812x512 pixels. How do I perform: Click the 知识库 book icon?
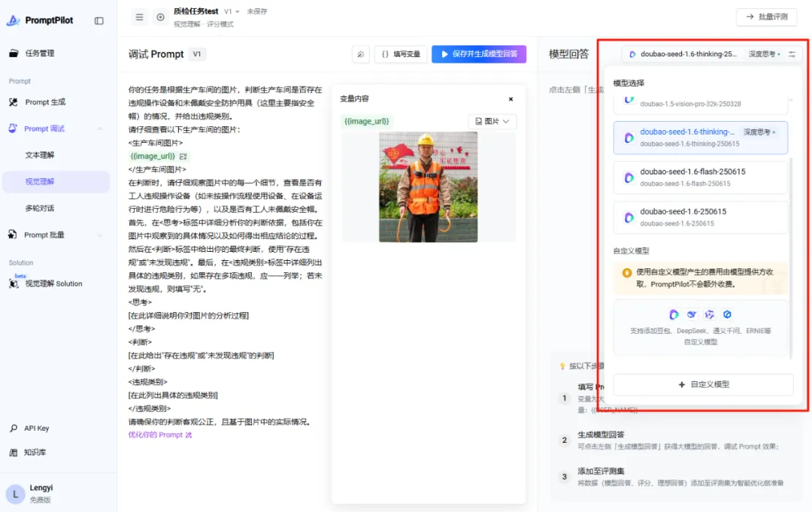click(x=14, y=452)
